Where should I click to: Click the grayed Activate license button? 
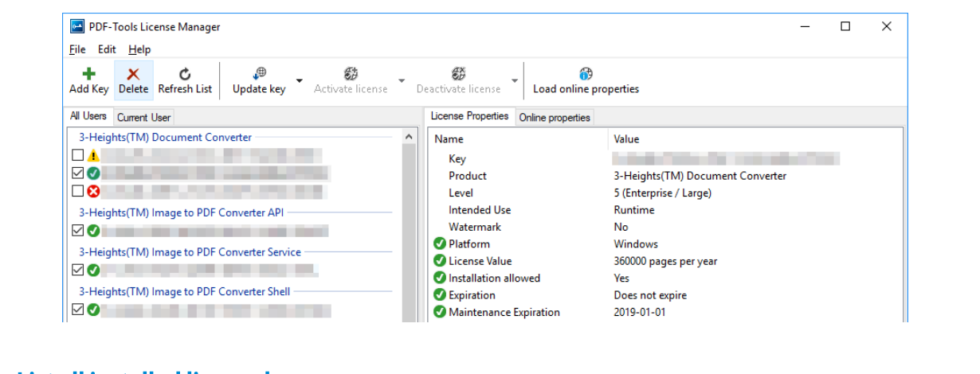tap(351, 80)
